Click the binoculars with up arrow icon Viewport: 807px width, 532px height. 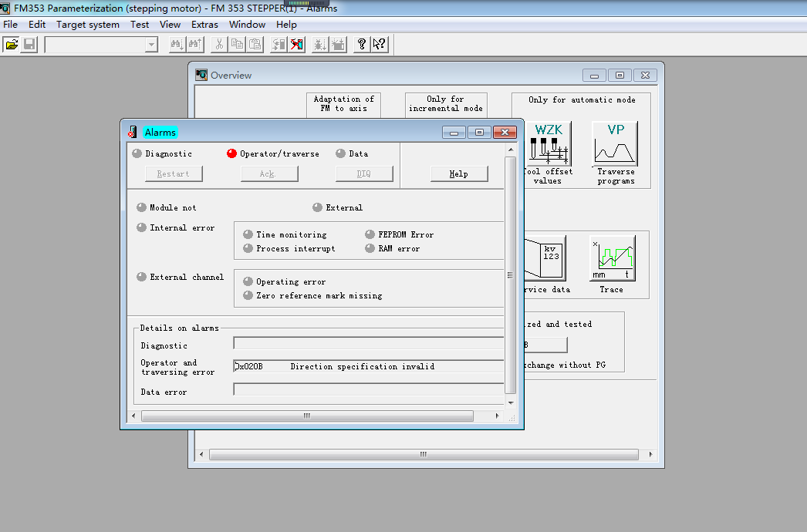coord(195,44)
